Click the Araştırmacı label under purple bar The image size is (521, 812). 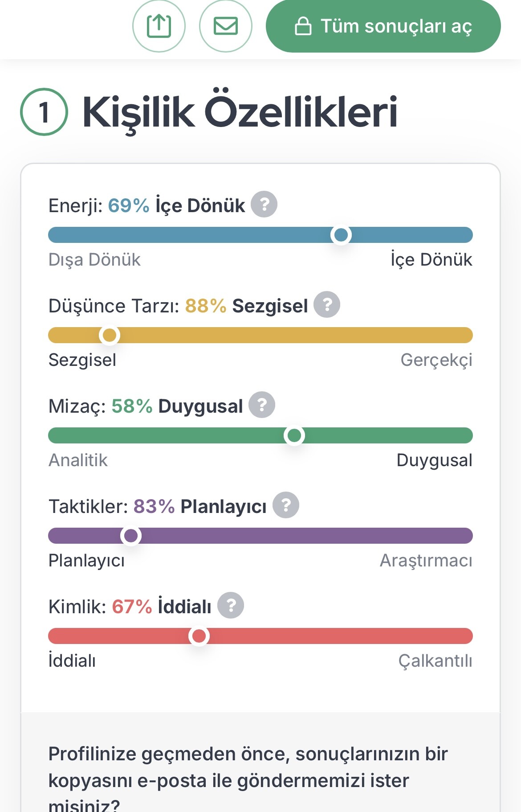pos(426,561)
